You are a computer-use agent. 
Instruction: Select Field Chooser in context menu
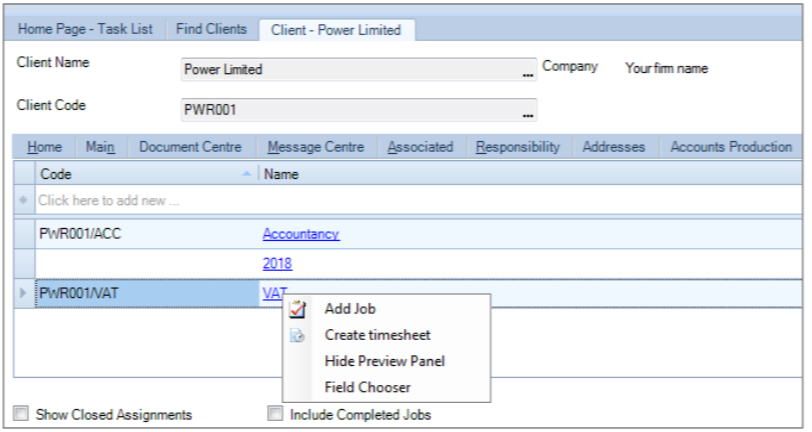[368, 387]
